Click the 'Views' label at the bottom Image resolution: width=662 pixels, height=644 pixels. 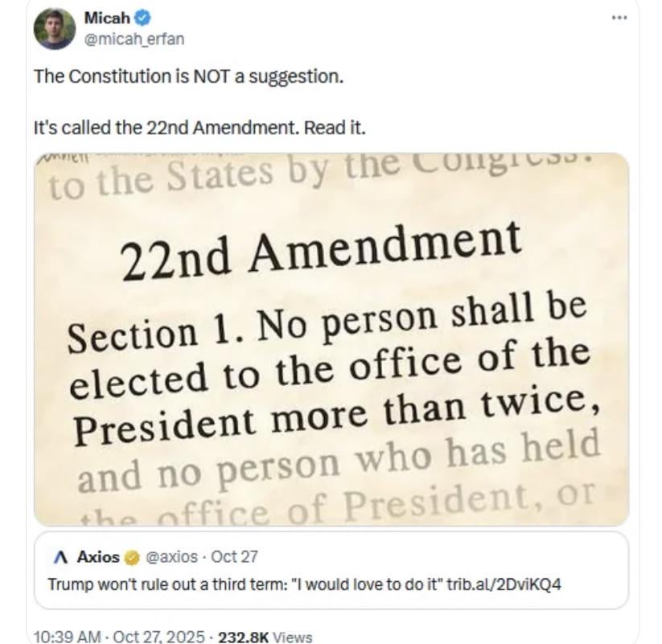point(293,637)
